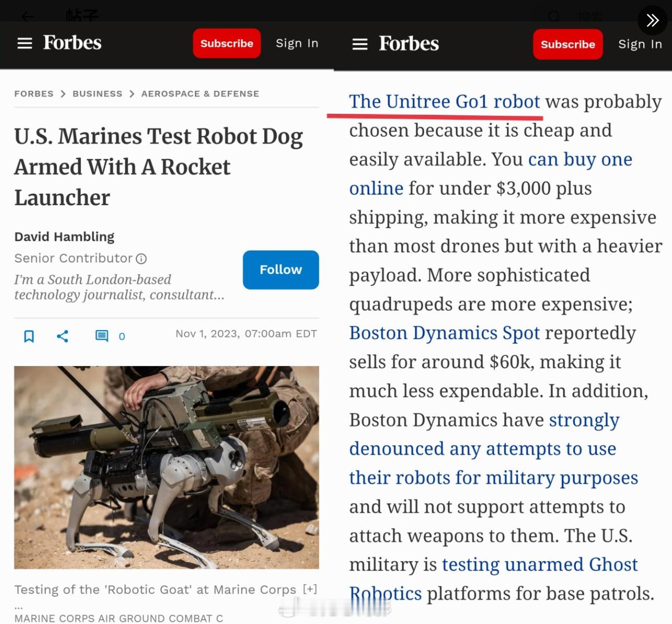Open the robot dog article photo

[167, 467]
